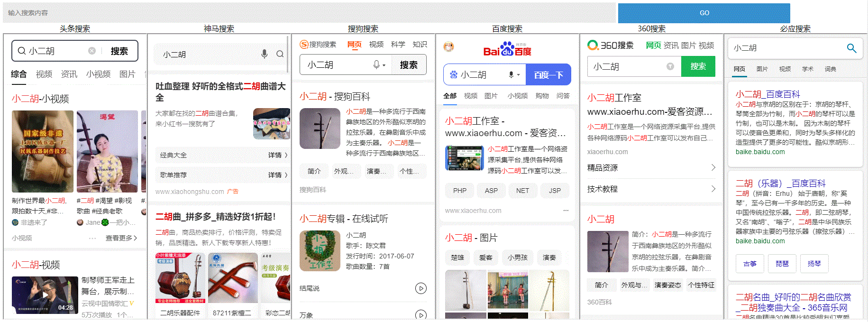Click the Baidu microphone voice icon

tap(511, 74)
